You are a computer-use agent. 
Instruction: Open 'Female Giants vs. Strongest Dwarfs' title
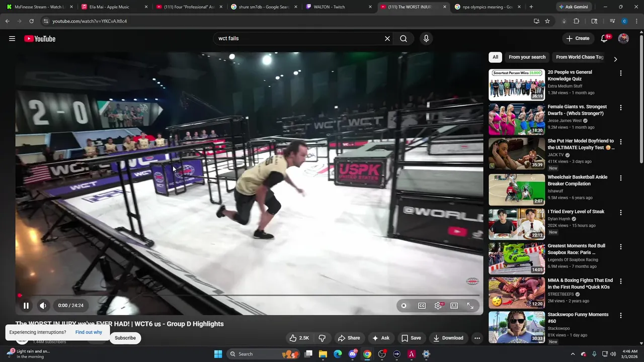click(x=578, y=110)
